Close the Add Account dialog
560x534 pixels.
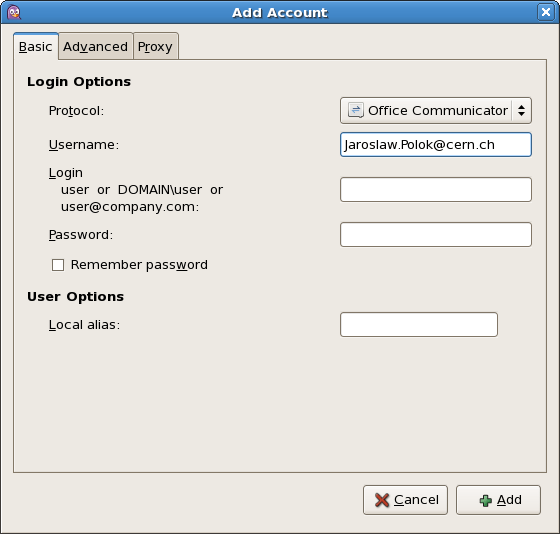(546, 12)
